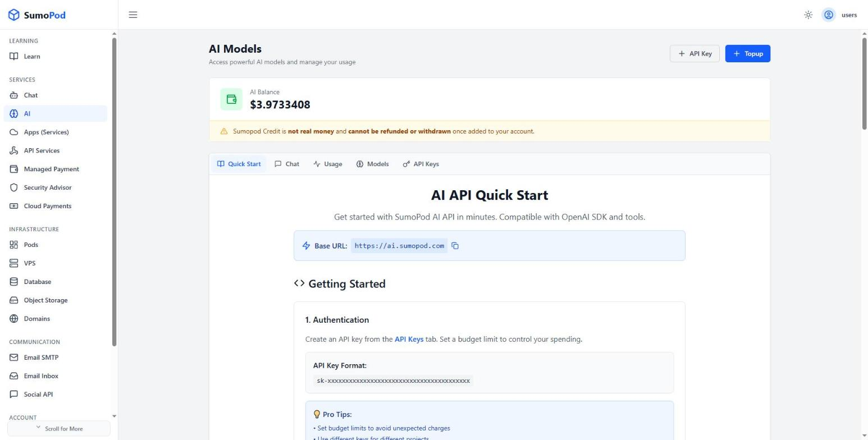The height and width of the screenshot is (440, 868).
Task: Click the AI Balance amount $3.9733408
Action: click(x=280, y=105)
